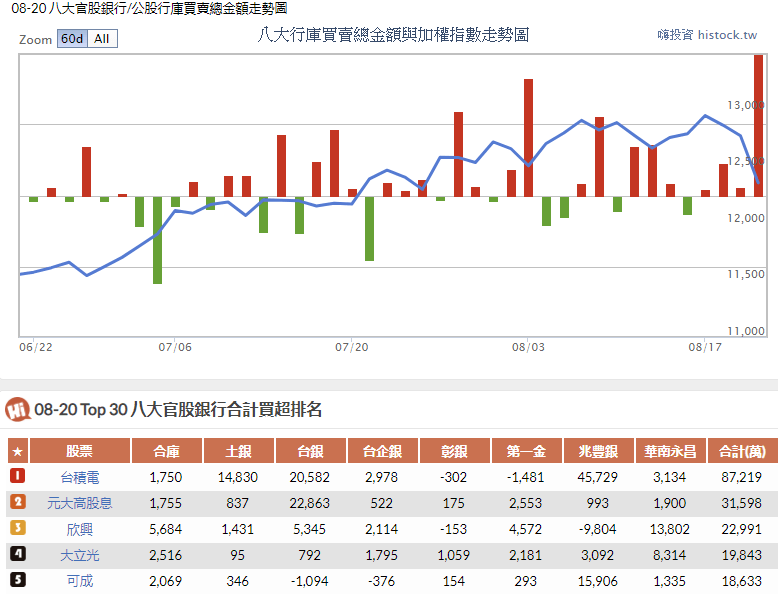The image size is (778, 594).
Task: Click 大立光 華南永昌 value 8,314
Action: tap(669, 555)
